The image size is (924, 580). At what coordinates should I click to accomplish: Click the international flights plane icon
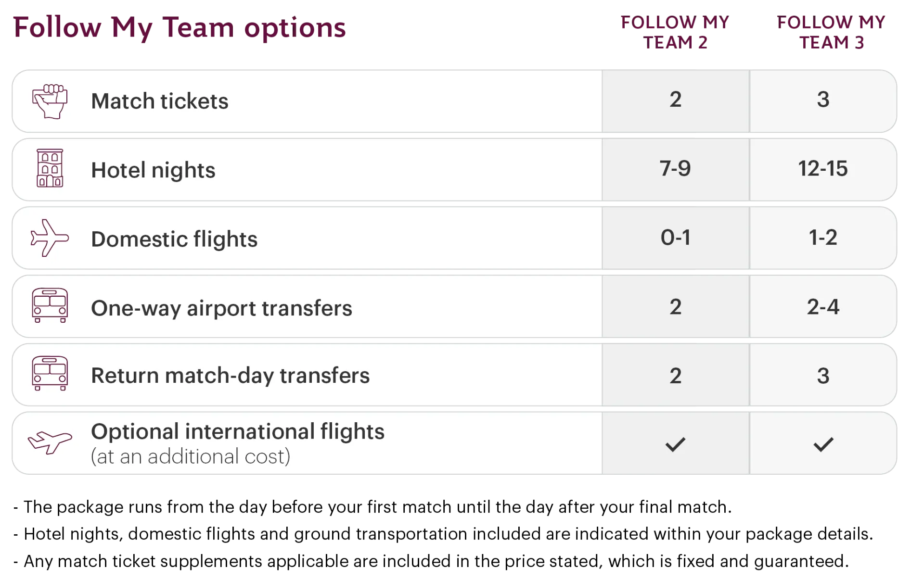pos(50,441)
